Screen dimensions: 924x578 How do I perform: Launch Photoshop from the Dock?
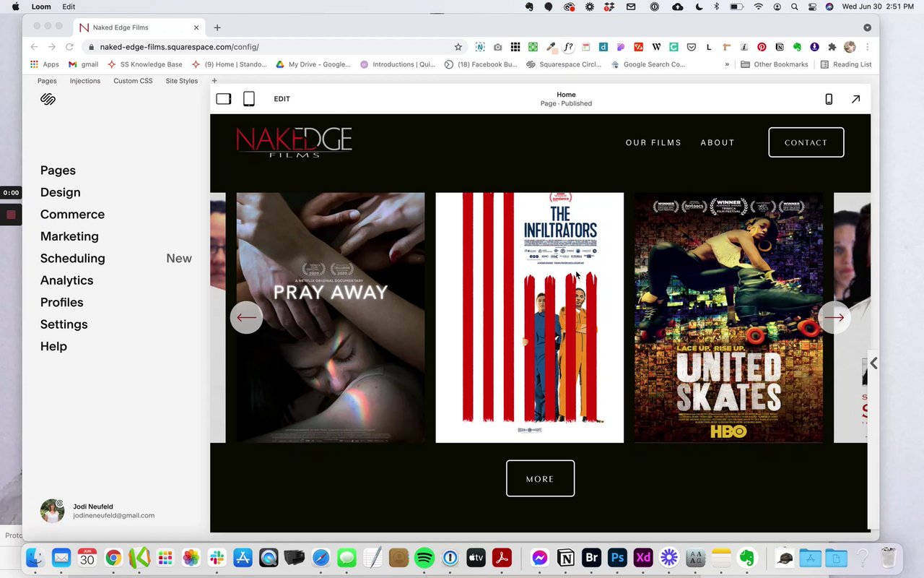point(617,558)
